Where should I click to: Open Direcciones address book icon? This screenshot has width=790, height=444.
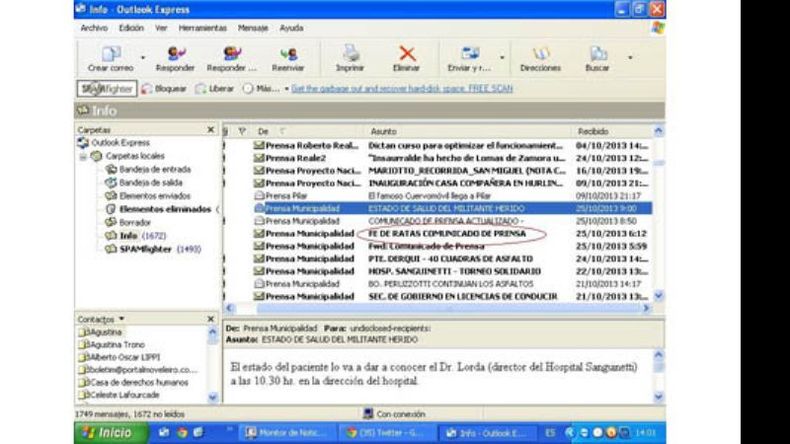point(541,58)
